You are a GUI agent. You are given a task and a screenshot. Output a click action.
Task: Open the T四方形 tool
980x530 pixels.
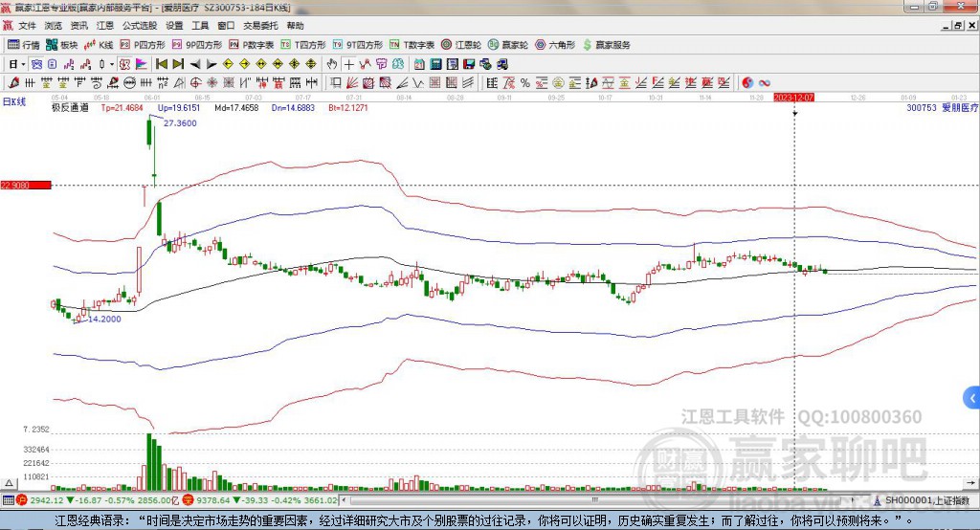[303, 45]
